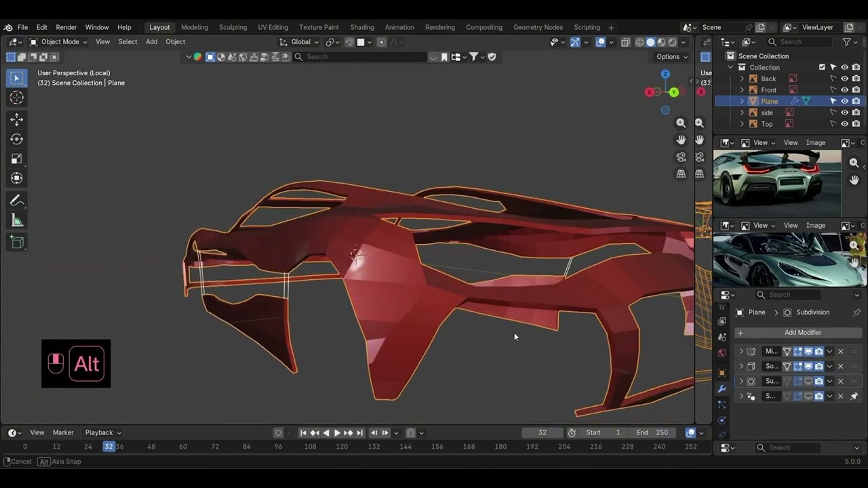This screenshot has height=488, width=868.
Task: Click the Marker menu in timeline
Action: pyautogui.click(x=63, y=432)
